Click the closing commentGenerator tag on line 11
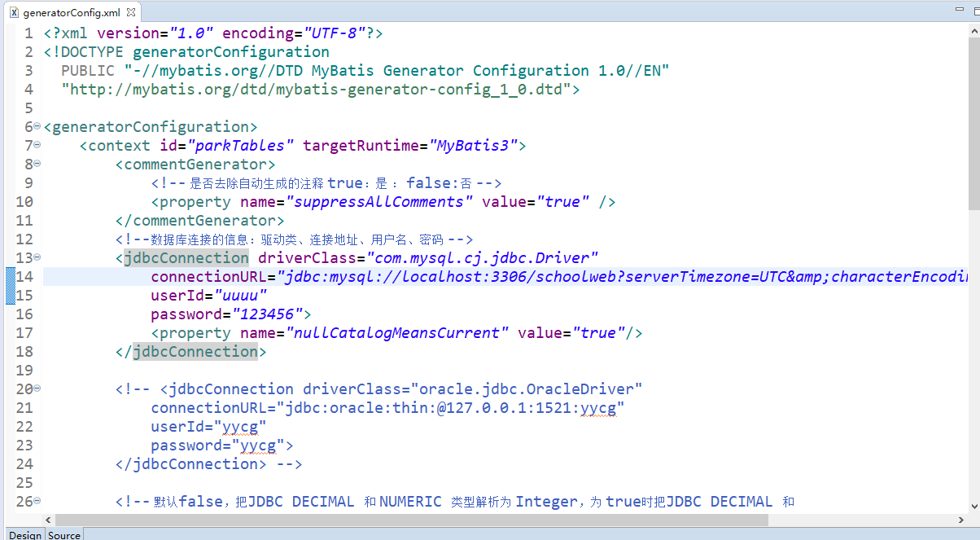The height and width of the screenshot is (540, 980). click(x=199, y=221)
